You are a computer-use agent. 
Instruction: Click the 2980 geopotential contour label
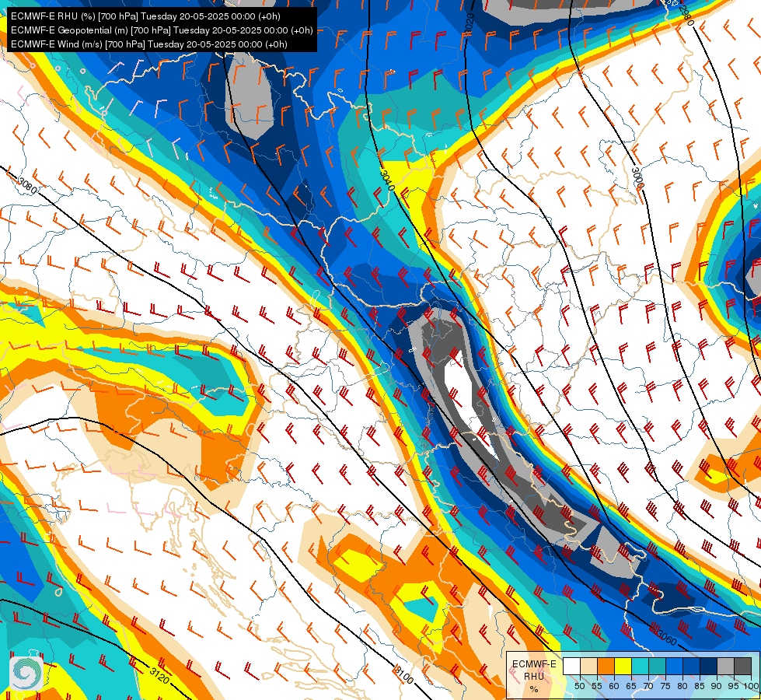pos(686,15)
